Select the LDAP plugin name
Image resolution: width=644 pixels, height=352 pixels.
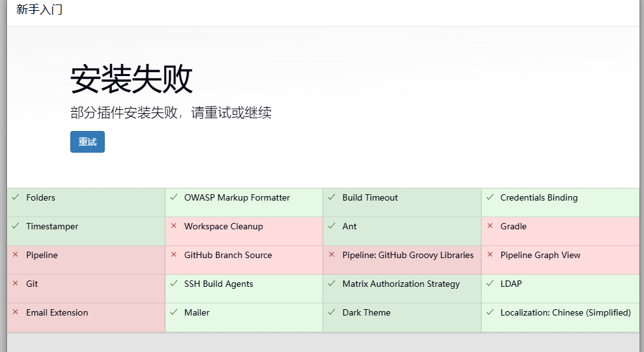pos(511,284)
